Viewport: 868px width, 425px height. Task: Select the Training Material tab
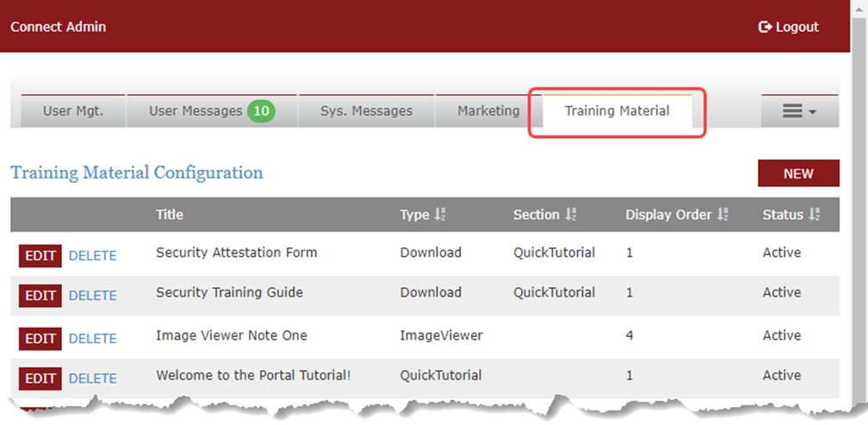617,111
